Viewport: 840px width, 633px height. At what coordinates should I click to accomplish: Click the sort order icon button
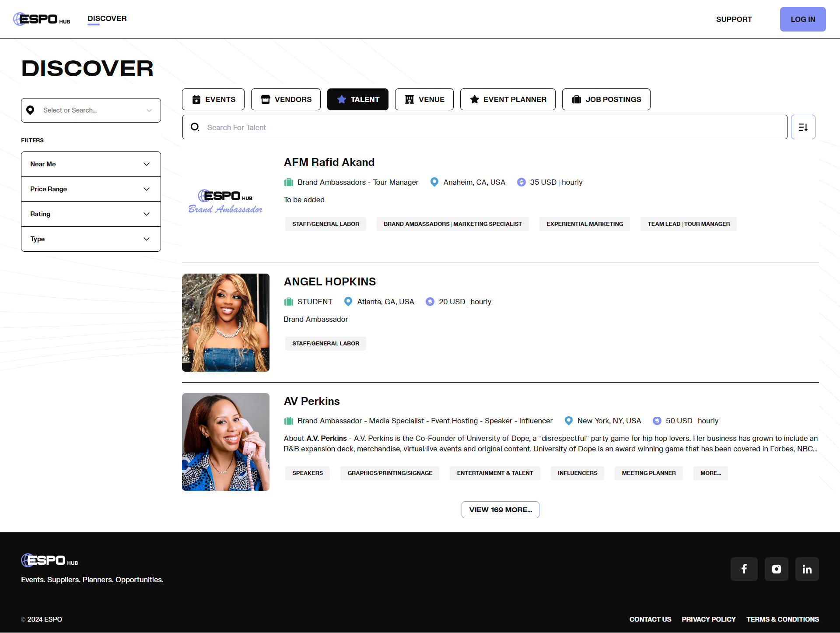(803, 127)
